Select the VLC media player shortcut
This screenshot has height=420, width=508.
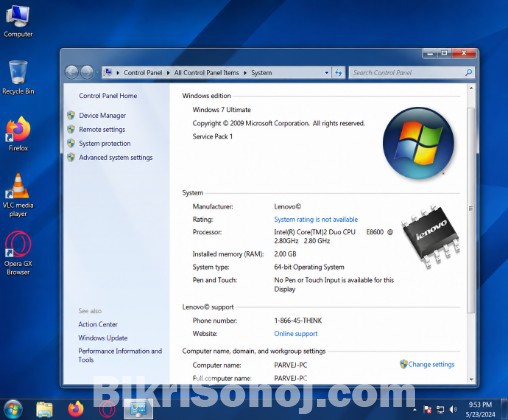[x=18, y=196]
